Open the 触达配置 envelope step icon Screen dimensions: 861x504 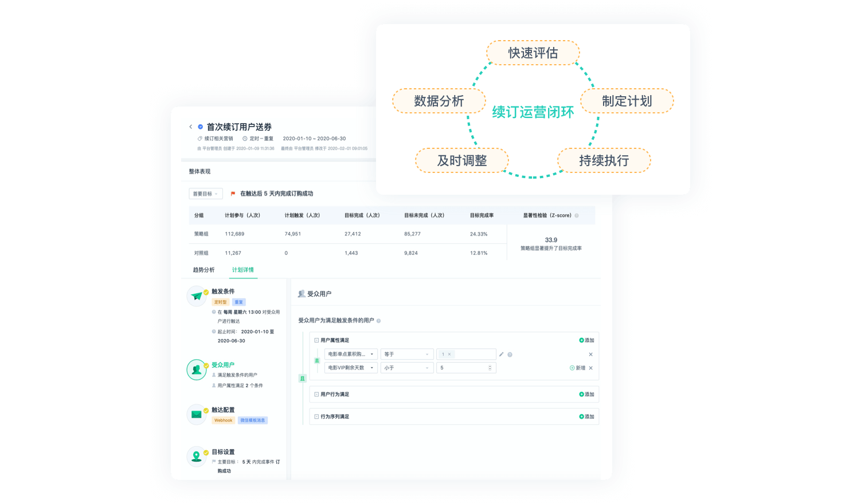(x=197, y=415)
